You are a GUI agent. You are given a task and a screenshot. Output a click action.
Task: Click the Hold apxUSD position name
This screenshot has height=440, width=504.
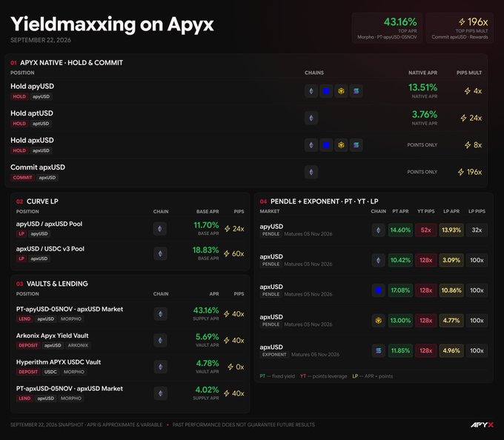[x=32, y=140]
